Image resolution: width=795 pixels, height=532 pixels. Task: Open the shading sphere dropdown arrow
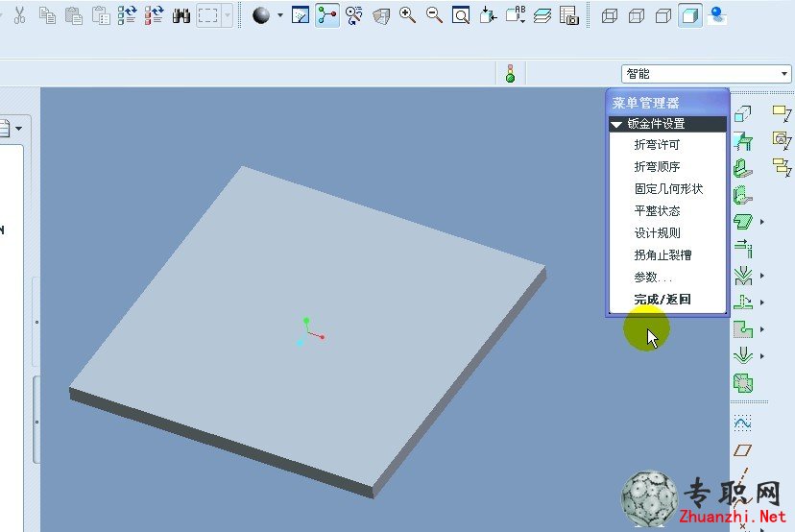[x=279, y=15]
